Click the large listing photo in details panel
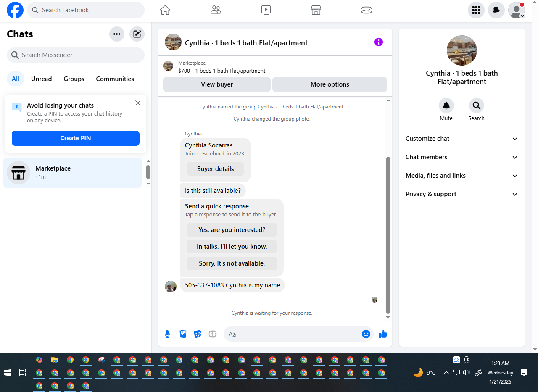This screenshot has height=392, width=538. tap(462, 50)
